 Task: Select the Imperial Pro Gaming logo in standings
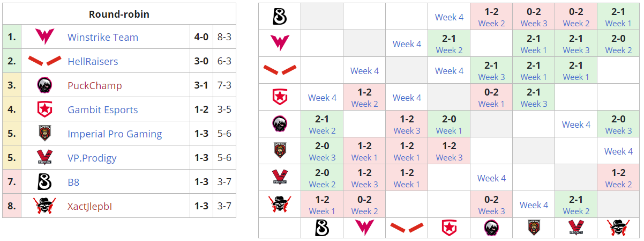[44, 134]
